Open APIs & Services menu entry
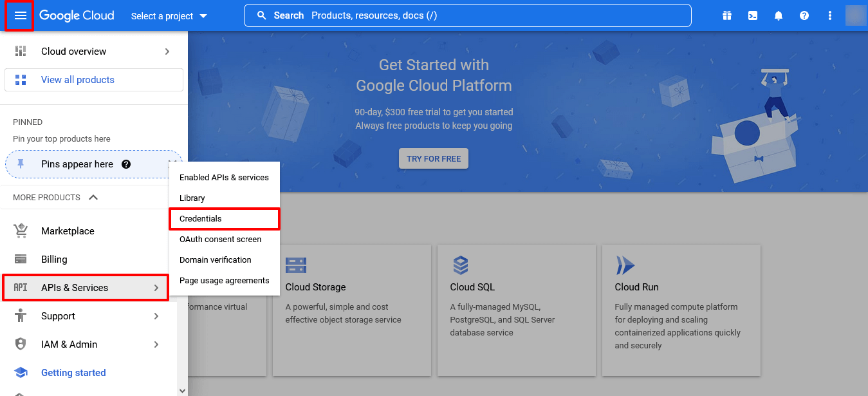The image size is (868, 396). pos(85,288)
